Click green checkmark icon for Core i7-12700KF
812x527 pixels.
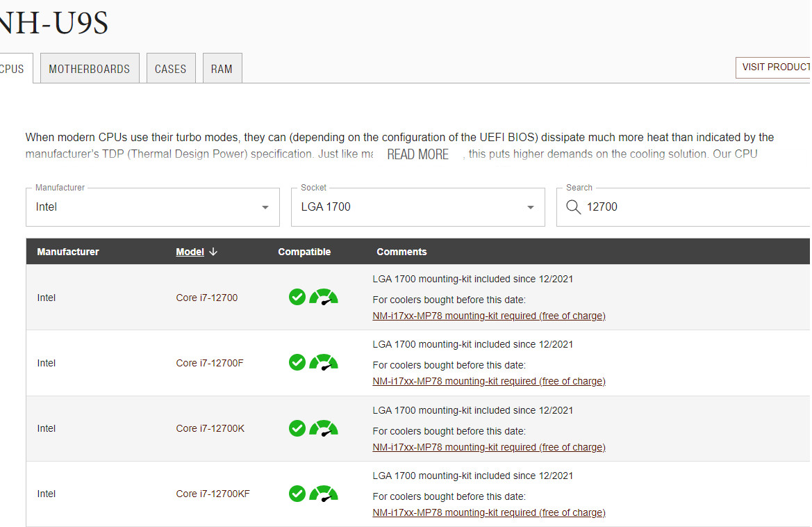[x=297, y=494]
